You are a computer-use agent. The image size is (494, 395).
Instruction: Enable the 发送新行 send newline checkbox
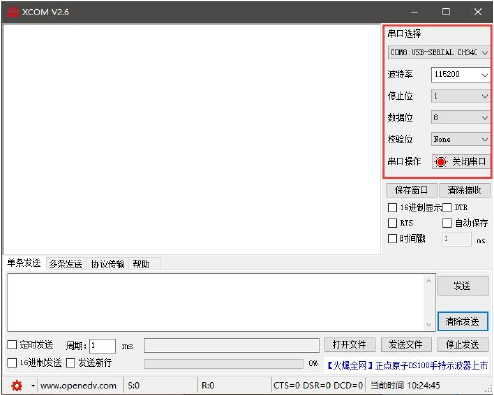70,363
